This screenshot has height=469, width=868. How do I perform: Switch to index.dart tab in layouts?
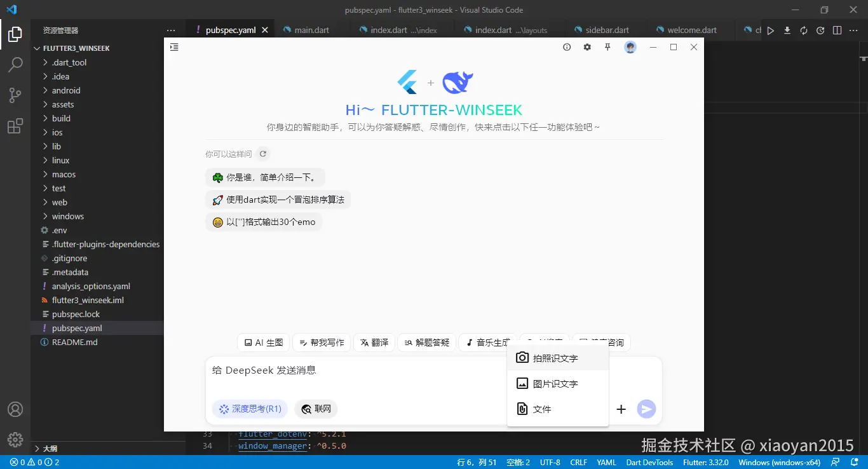511,30
